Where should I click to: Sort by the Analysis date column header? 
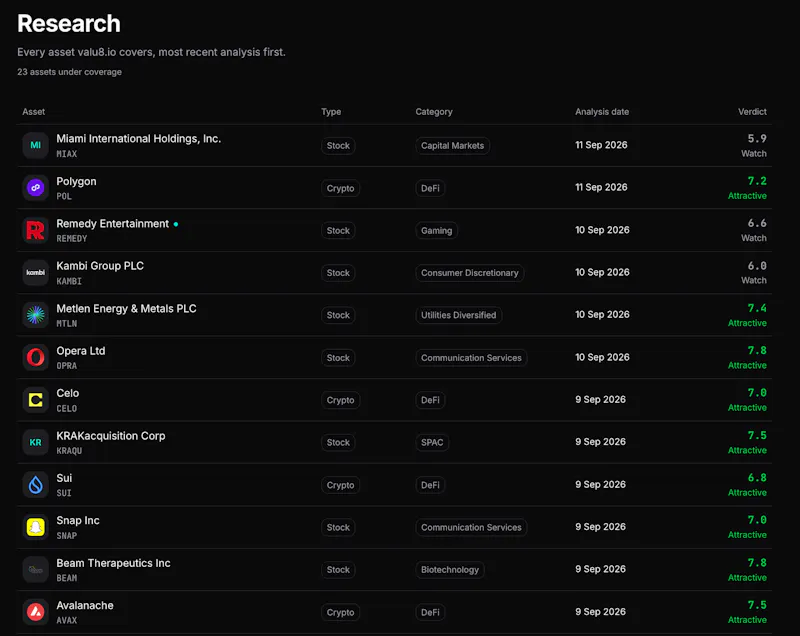[602, 112]
